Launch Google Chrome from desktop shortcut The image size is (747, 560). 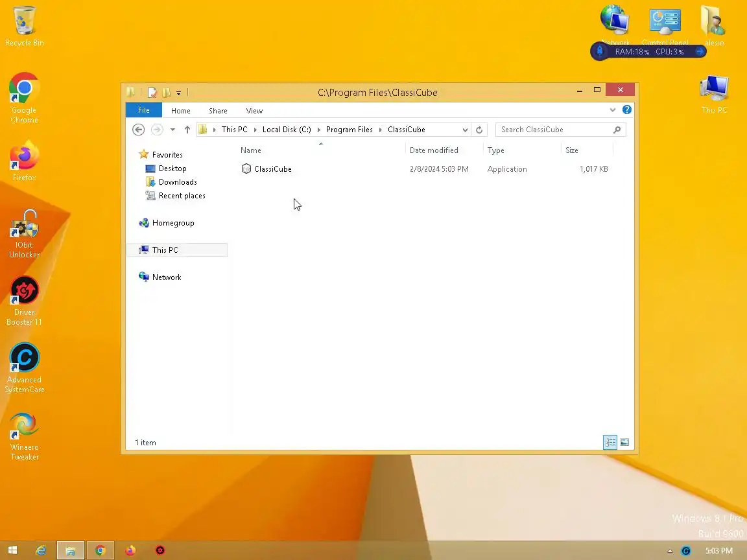click(24, 98)
